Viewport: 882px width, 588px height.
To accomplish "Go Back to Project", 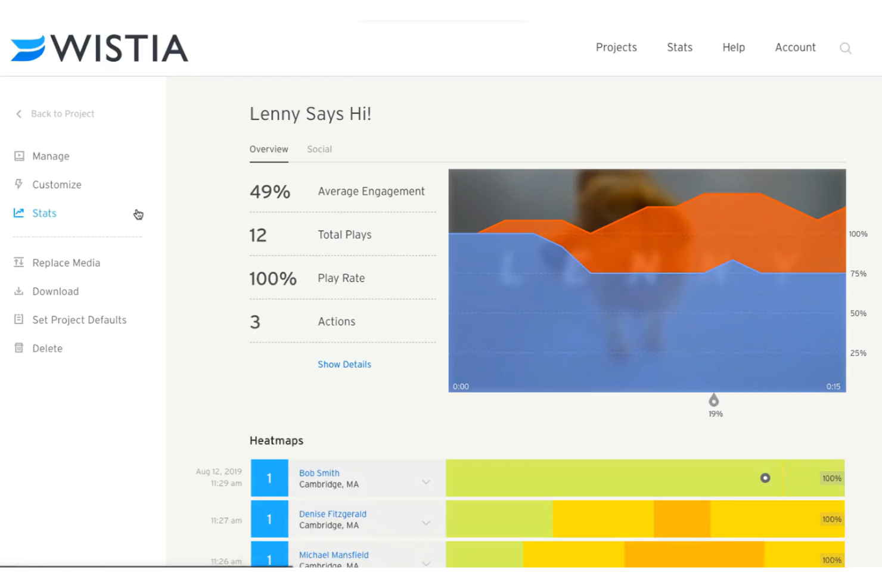I will [x=63, y=113].
